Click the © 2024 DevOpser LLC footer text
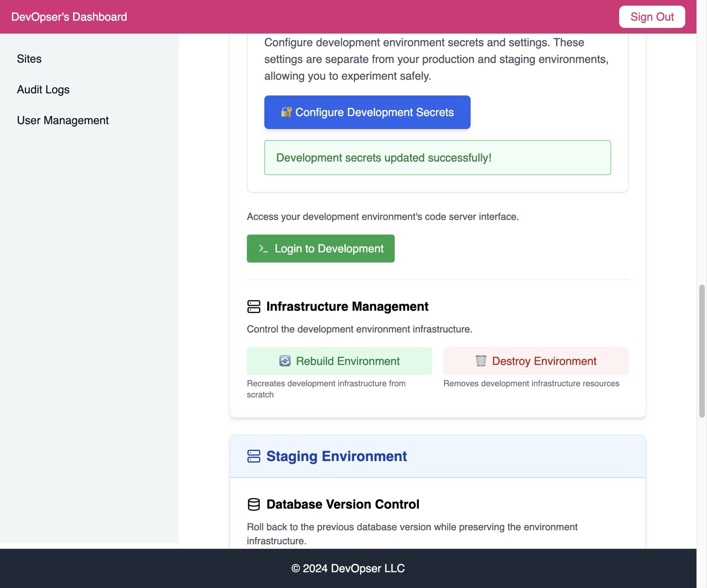Viewport: 707px width, 588px height. coord(348,569)
